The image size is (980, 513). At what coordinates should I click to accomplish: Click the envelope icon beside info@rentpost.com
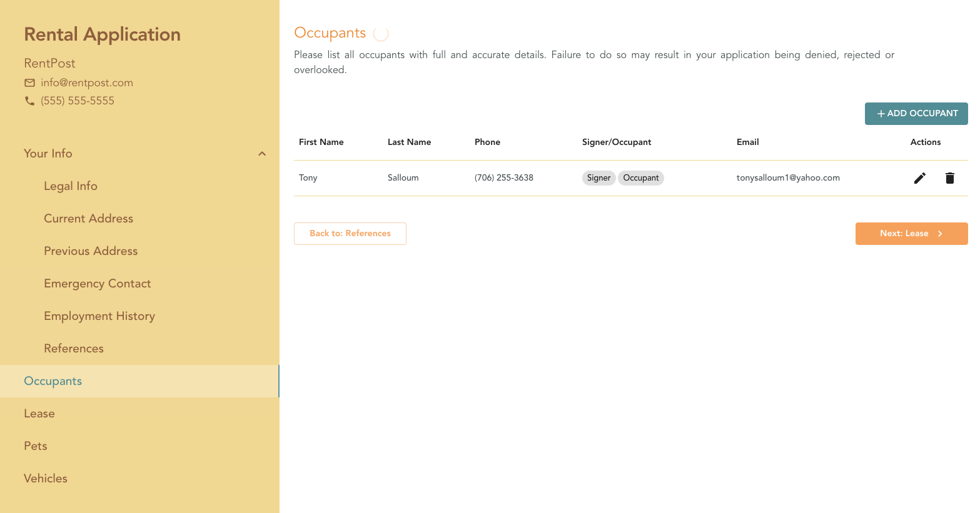coord(29,82)
